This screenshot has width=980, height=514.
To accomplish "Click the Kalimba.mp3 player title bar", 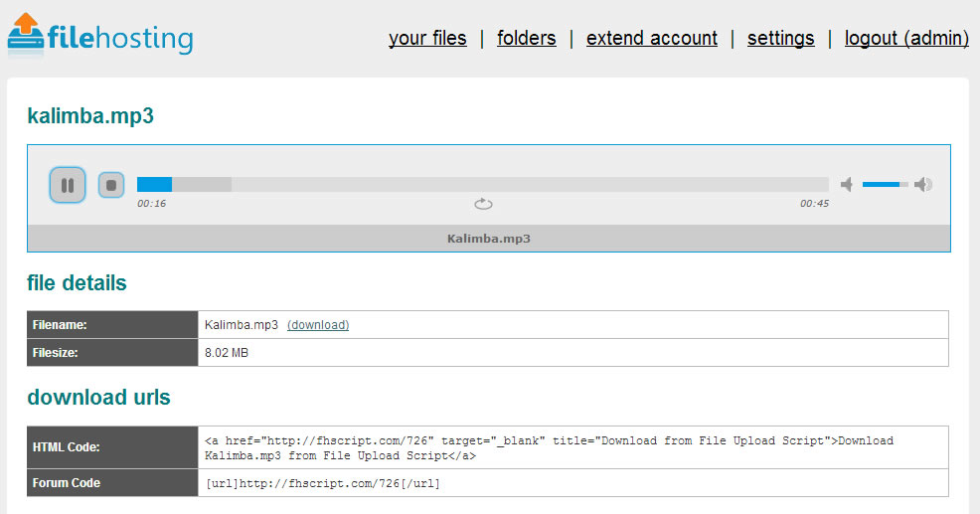I will (489, 239).
